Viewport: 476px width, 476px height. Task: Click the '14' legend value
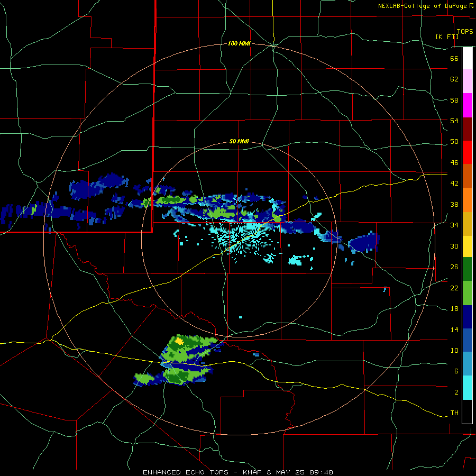click(454, 329)
